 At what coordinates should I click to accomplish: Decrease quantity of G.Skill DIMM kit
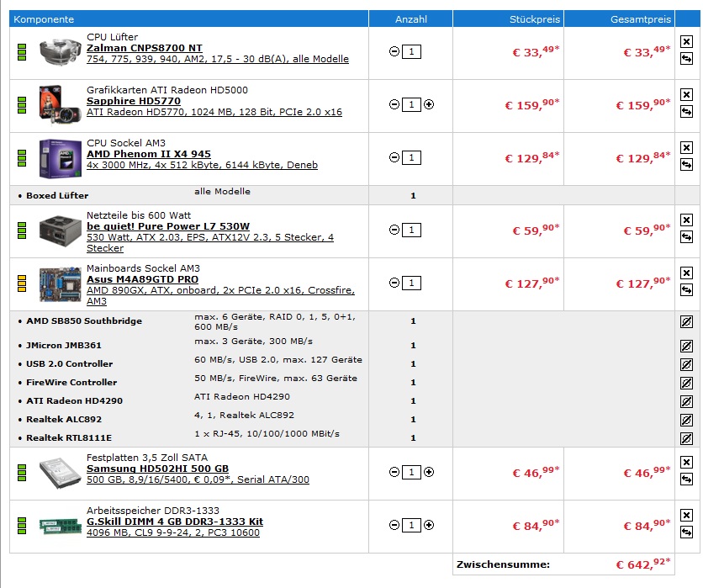(x=394, y=525)
